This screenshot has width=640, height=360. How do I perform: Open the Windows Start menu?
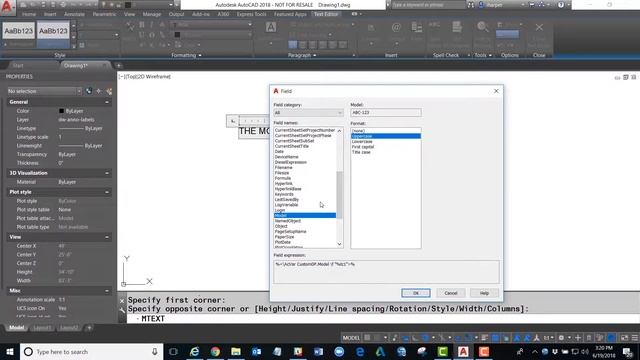click(x=10, y=351)
